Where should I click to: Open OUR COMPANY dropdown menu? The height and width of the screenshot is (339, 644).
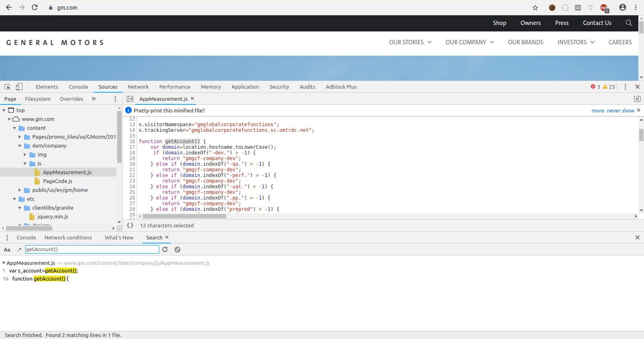pyautogui.click(x=469, y=42)
